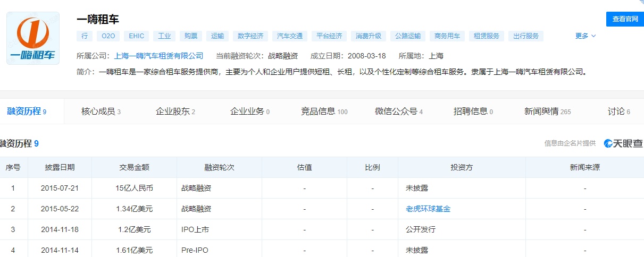The image size is (644, 257).
Task: Select the 汽车交通 tag
Action: pyautogui.click(x=290, y=36)
